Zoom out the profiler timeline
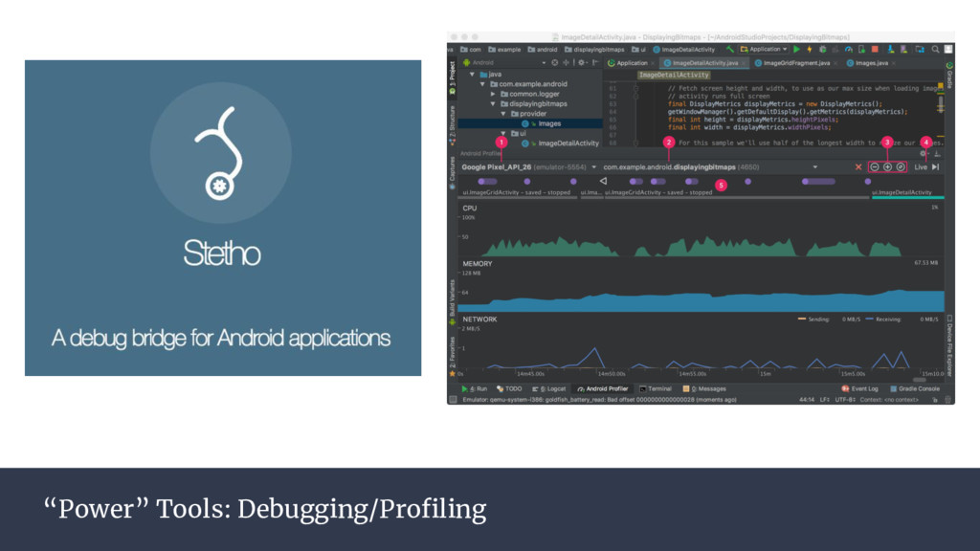The width and height of the screenshot is (980, 551). tap(875, 166)
